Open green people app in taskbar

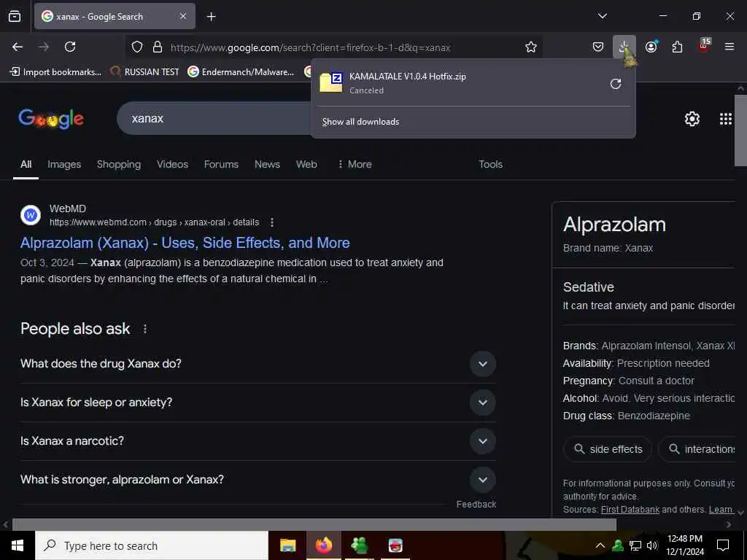(359, 545)
